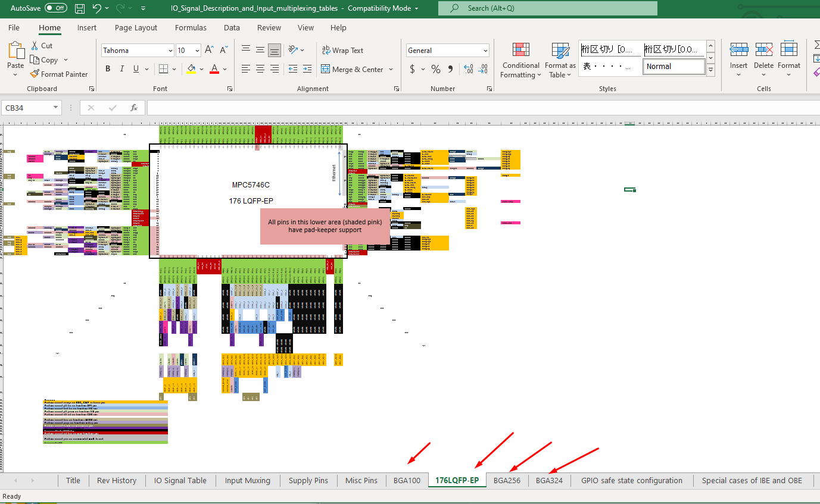Viewport: 820px width, 504px height.
Task: Apply bold formatting from the Font group
Action: coord(107,68)
